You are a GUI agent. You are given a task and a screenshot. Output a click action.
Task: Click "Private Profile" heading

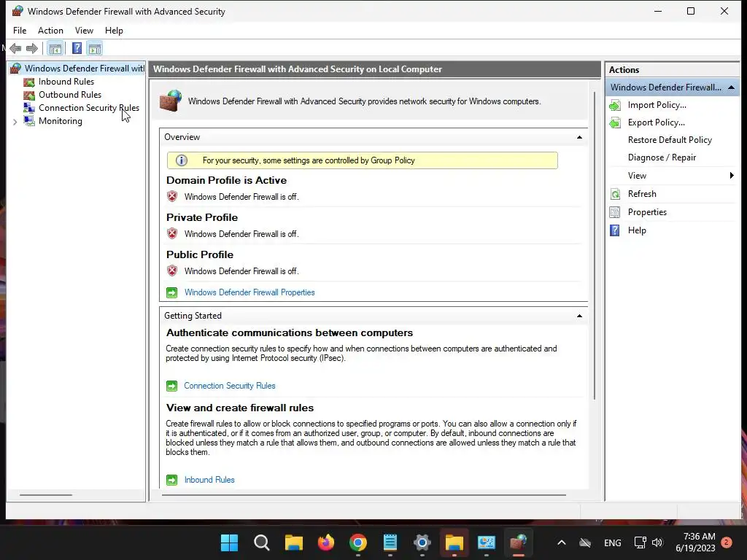click(202, 217)
